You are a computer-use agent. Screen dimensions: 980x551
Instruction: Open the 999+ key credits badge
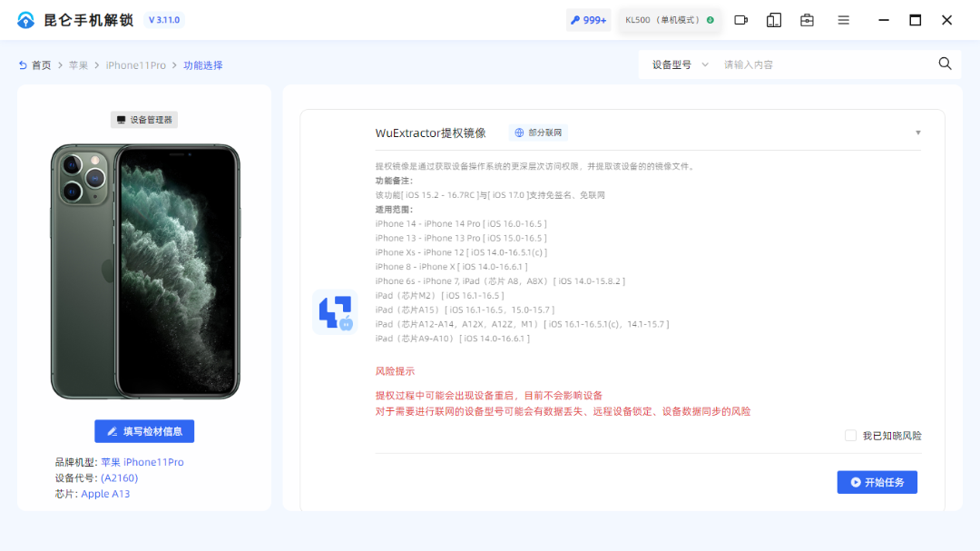589,20
